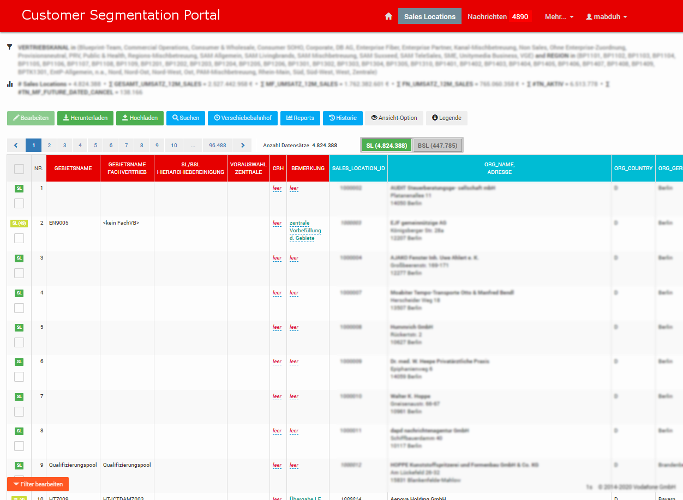Viewport: 683px width, 500px height.
Task: Click the yellow SL badge in row 2
Action: tap(18, 223)
